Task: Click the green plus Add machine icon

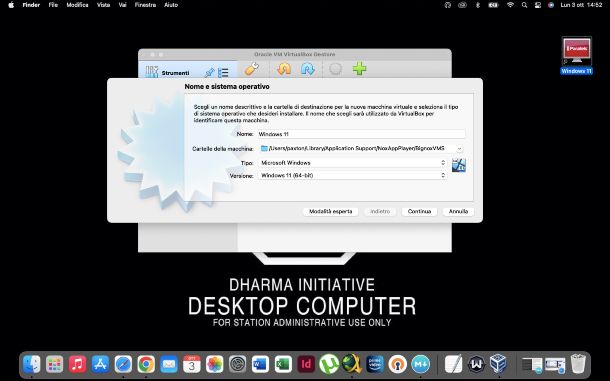Action: tap(359, 69)
